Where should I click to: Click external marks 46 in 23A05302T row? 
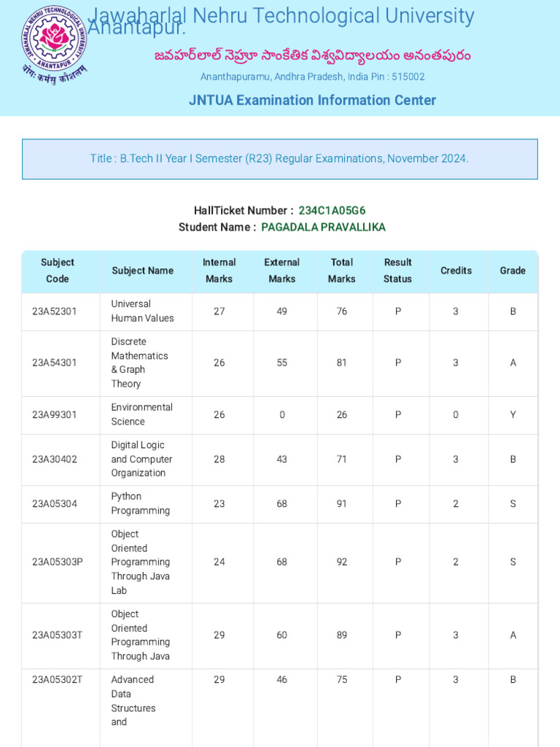tap(282, 680)
